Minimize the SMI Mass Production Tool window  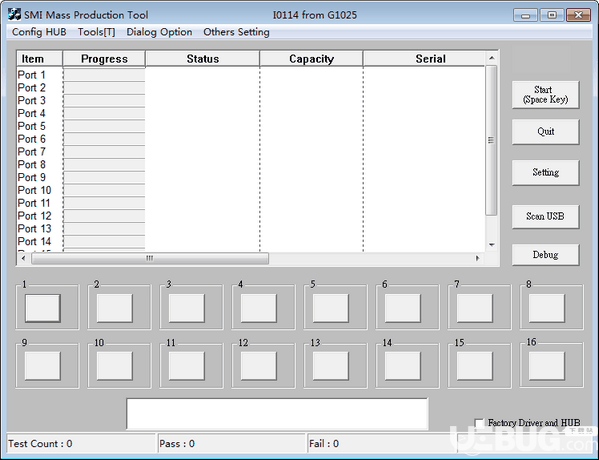click(x=526, y=15)
